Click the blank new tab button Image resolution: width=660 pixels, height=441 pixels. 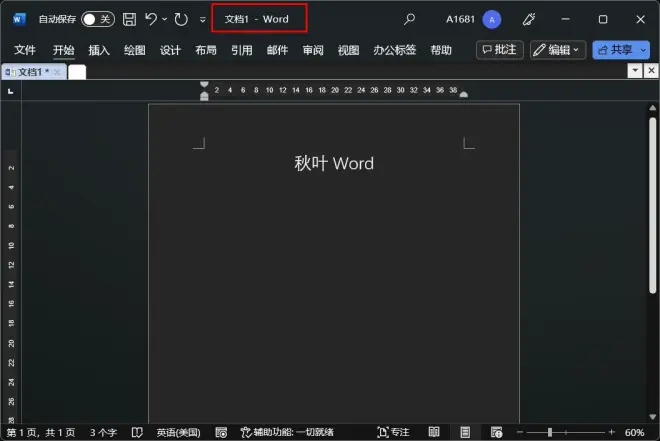pyautogui.click(x=77, y=72)
